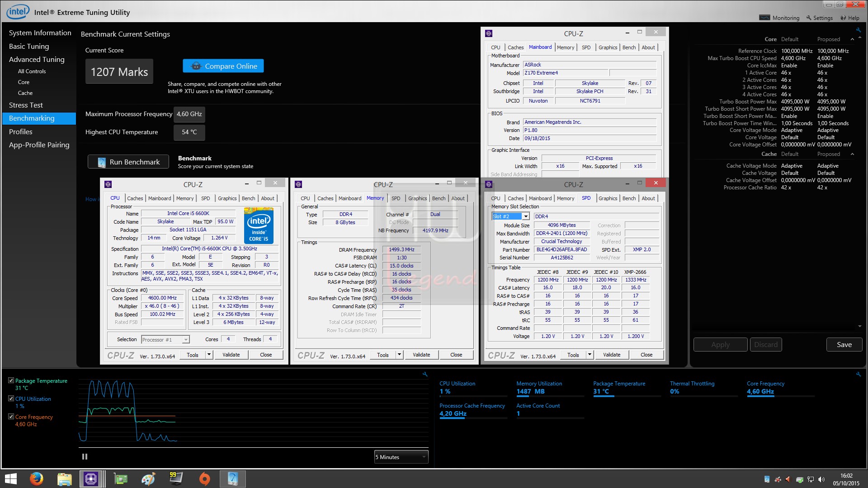Click the clock showing 16:02

point(846,476)
